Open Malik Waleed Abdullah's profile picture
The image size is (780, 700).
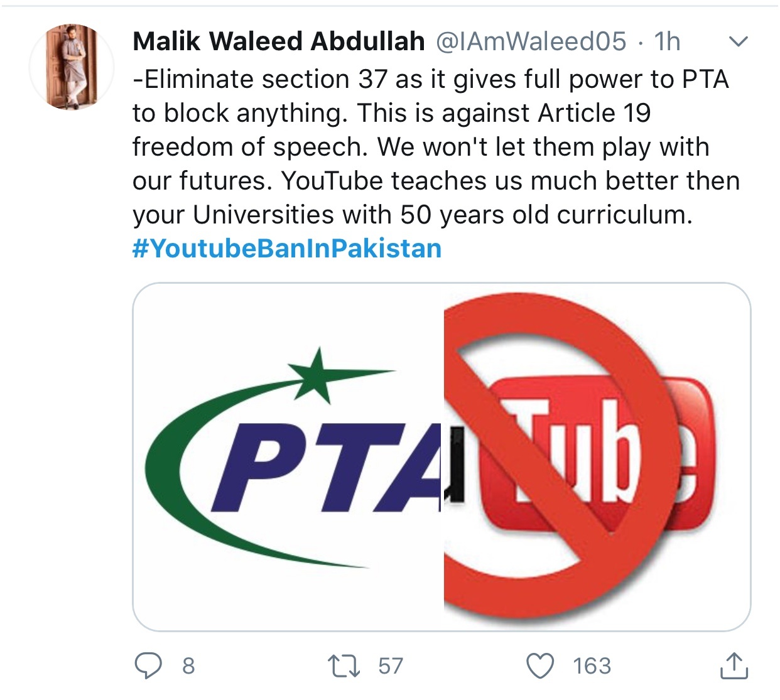[72, 67]
